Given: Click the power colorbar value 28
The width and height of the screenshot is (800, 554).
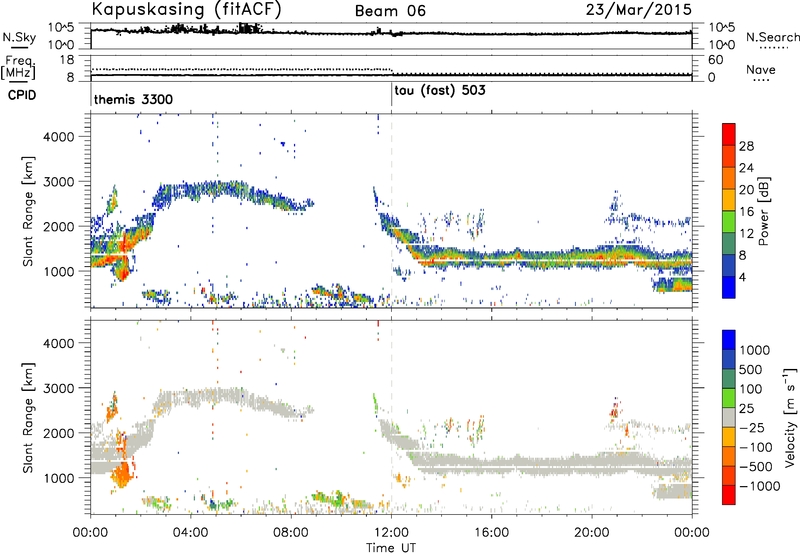Looking at the screenshot, I should 746,146.
